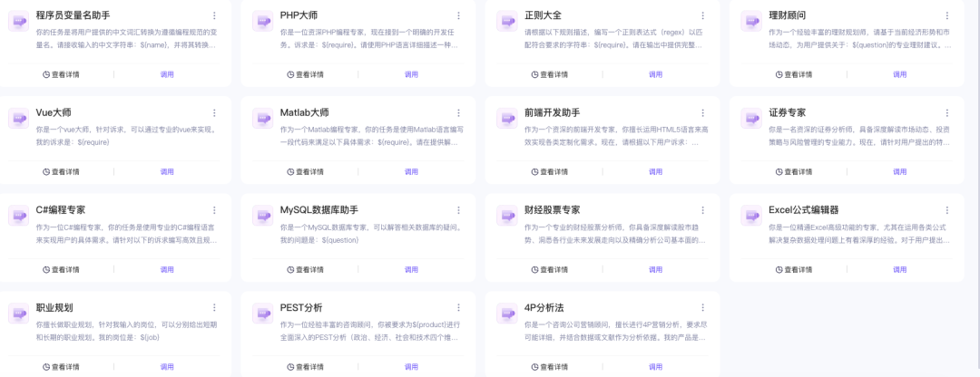The height and width of the screenshot is (377, 980).
Task: Invoke the 程序员变量名助手 prompt
Action: pos(167,74)
